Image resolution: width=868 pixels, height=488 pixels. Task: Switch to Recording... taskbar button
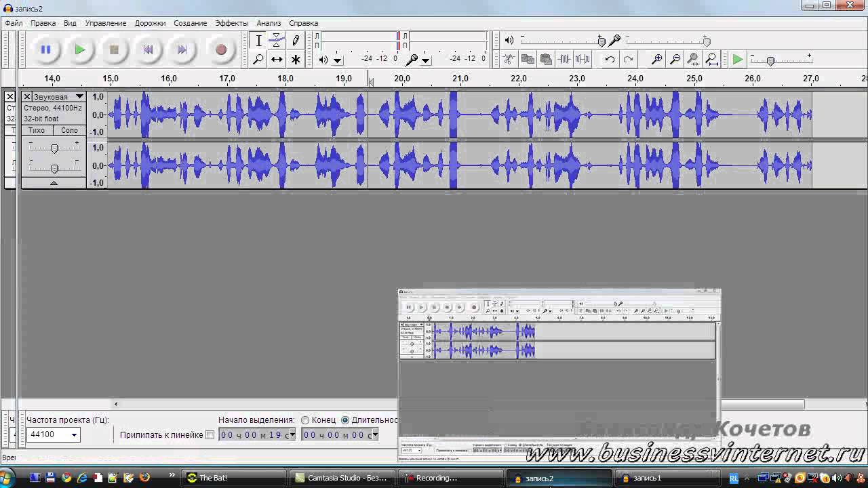click(450, 478)
